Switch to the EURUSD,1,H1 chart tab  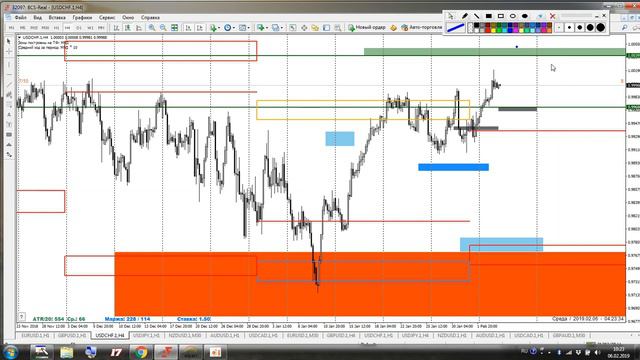click(35, 335)
